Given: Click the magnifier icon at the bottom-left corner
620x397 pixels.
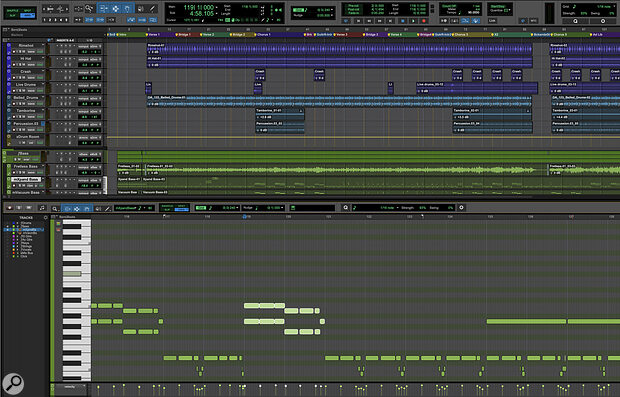Looking at the screenshot, I should (x=13, y=383).
